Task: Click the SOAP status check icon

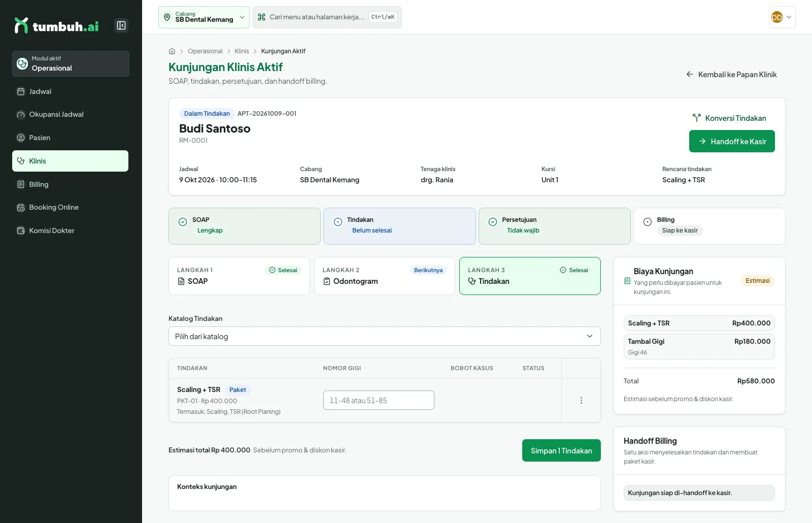Action: pos(183,222)
